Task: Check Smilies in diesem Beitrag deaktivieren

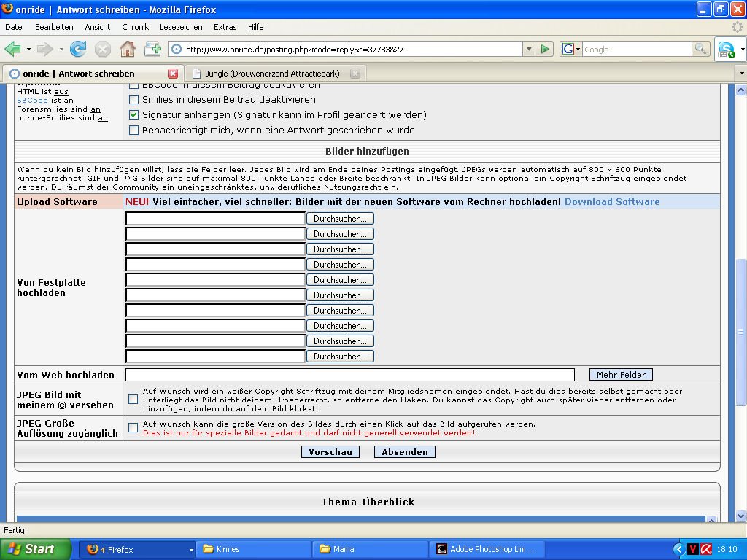Action: coord(134,101)
